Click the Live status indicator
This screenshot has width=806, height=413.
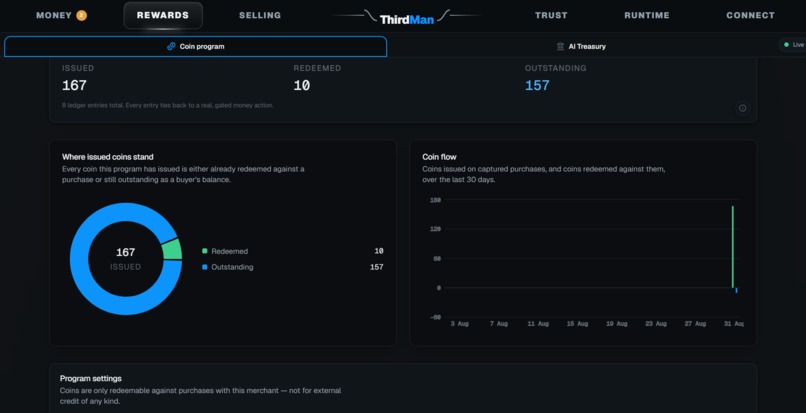click(x=793, y=45)
